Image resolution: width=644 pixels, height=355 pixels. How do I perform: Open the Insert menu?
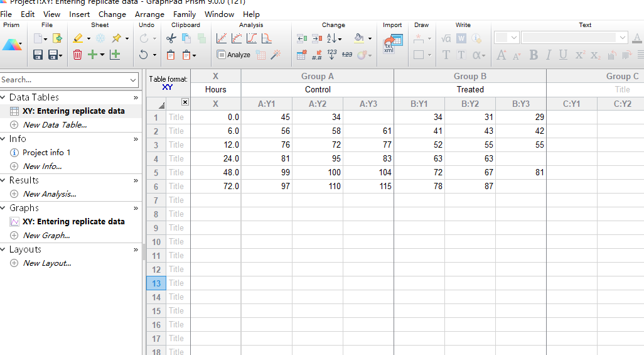click(x=79, y=14)
